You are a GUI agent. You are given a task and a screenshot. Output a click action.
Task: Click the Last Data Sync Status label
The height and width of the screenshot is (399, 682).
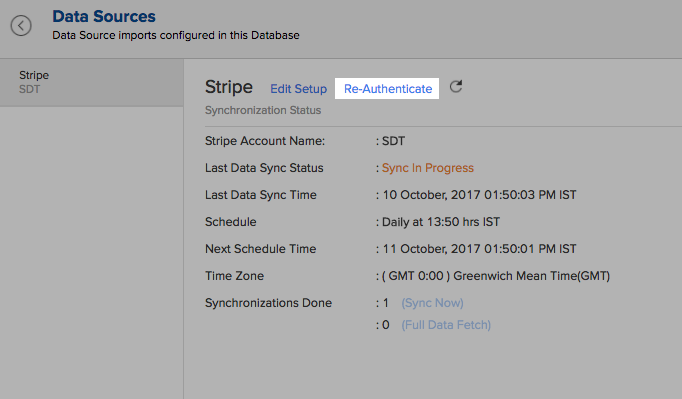tap(264, 168)
